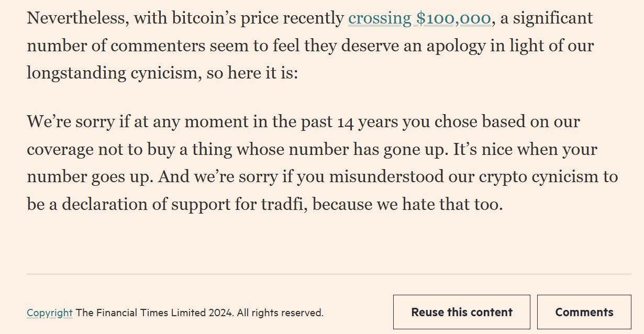Click the word "Nevertheless" starting the paragraph
Screen dimensions: 644x334
pyautogui.click(x=77, y=18)
